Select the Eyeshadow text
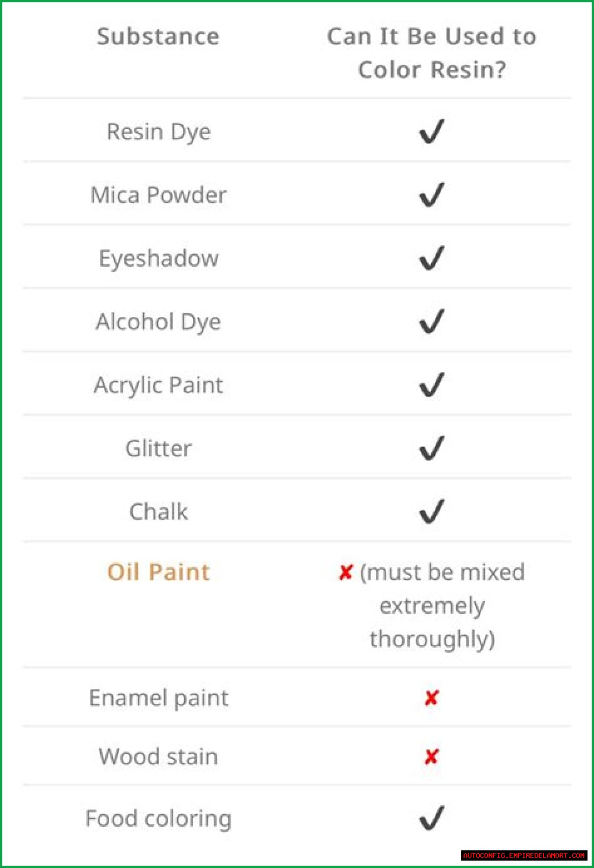The height and width of the screenshot is (868, 594). point(158,258)
